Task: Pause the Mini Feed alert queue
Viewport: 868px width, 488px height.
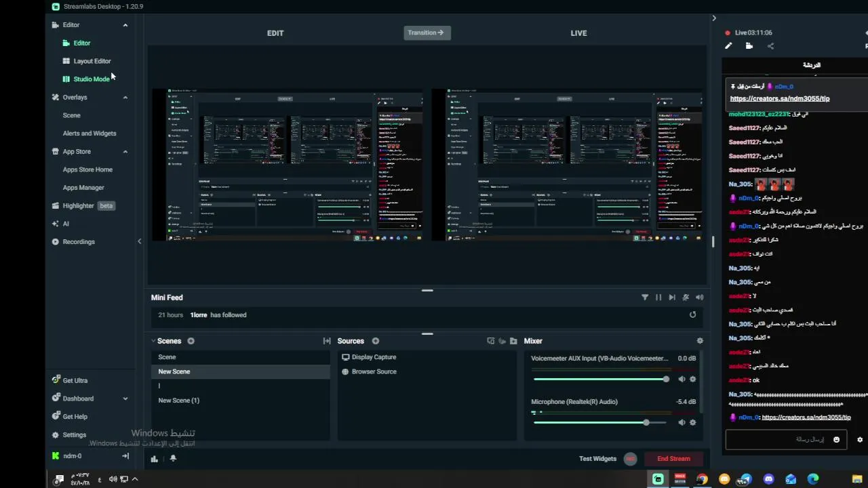Action: pyautogui.click(x=658, y=298)
